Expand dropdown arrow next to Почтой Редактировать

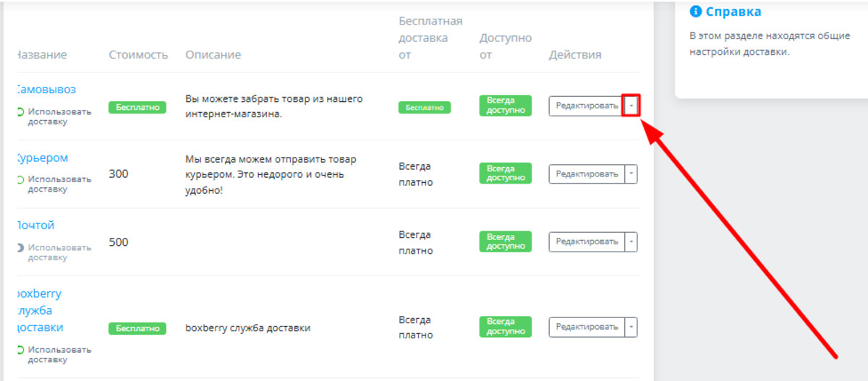[x=631, y=241]
